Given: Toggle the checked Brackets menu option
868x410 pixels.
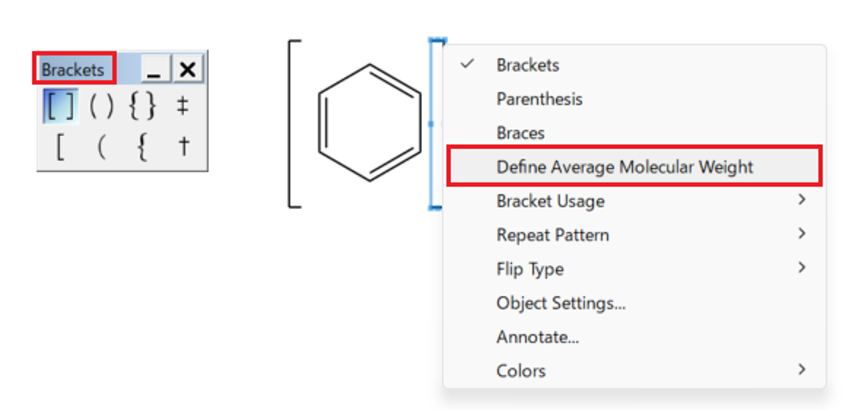Looking at the screenshot, I should click(x=527, y=65).
